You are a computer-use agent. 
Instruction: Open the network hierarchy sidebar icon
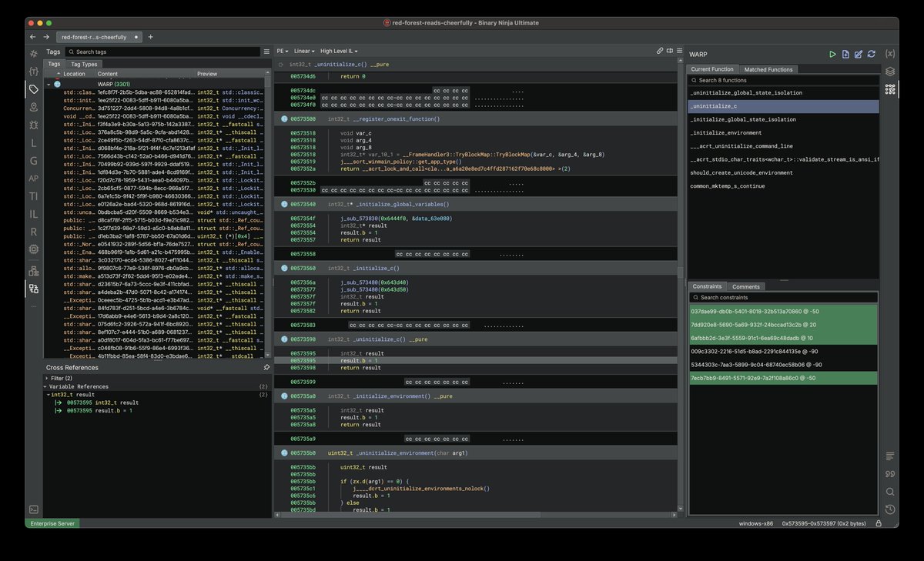[33, 271]
